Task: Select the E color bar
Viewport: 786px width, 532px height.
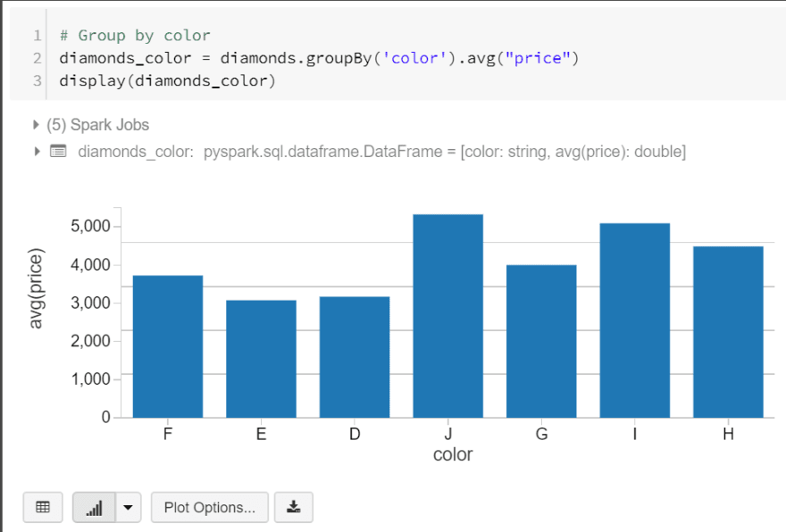Action: [261, 359]
